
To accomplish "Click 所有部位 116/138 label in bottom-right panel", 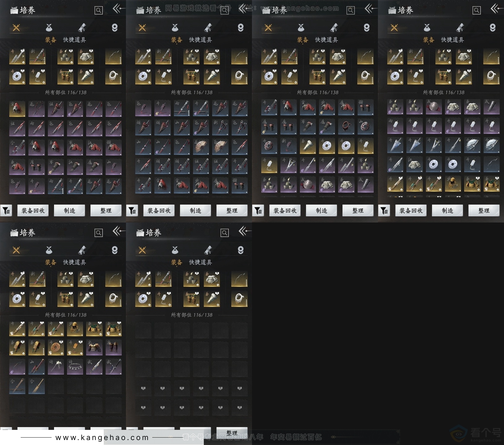I will click(x=192, y=315).
